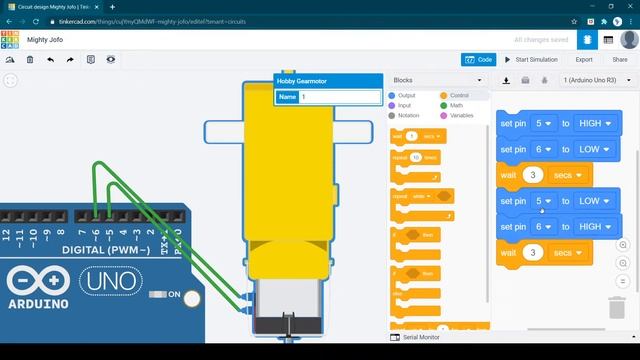Click the browser address bar URL
Screen dimensions: 640x360
point(152,22)
